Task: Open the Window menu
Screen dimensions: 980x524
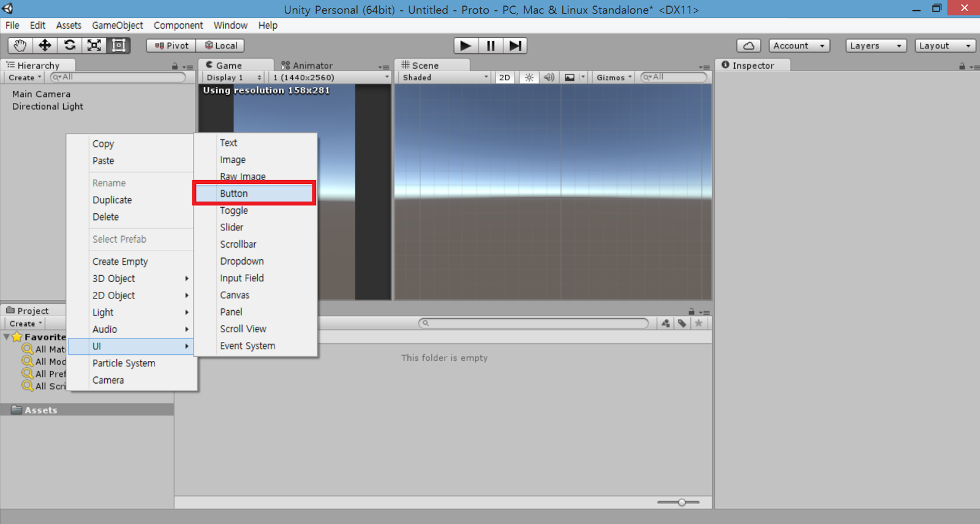Action: 230,25
